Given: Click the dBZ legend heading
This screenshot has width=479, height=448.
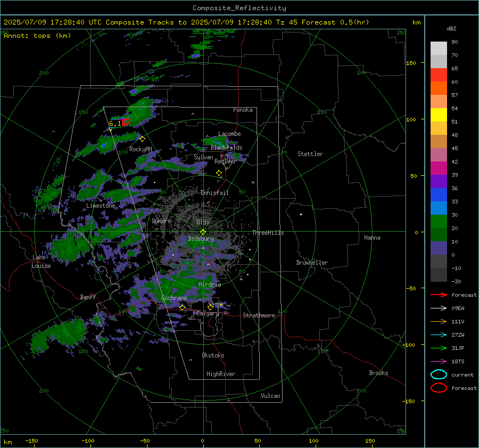Looking at the screenshot, I should coord(451,28).
